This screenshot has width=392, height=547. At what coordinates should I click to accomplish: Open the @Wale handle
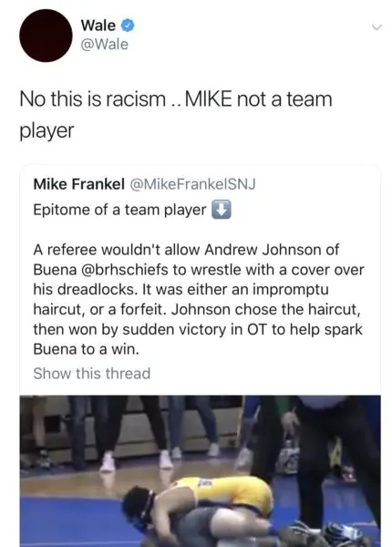[104, 45]
